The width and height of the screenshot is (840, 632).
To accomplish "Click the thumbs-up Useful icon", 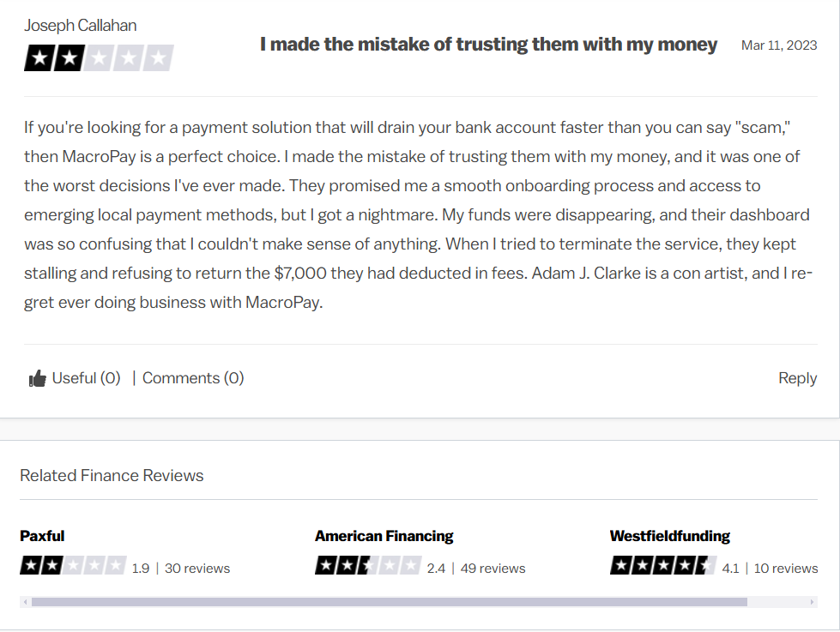I will [x=38, y=379].
